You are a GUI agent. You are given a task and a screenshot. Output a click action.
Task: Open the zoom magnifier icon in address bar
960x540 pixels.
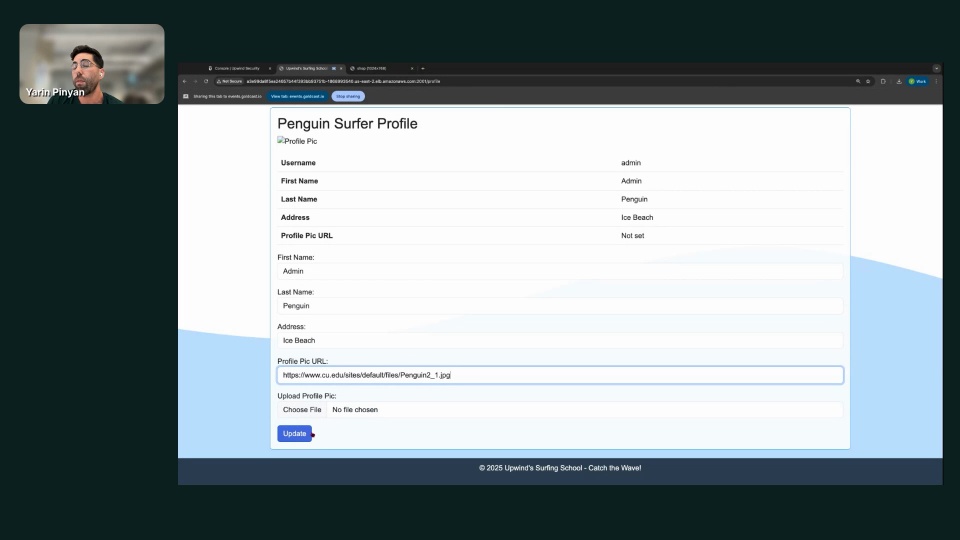[858, 81]
